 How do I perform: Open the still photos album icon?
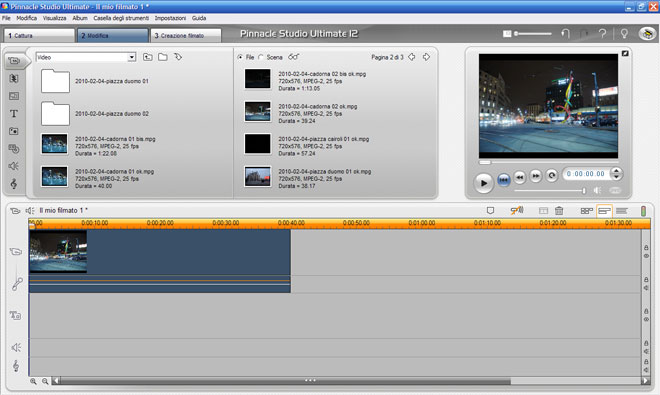(x=14, y=131)
